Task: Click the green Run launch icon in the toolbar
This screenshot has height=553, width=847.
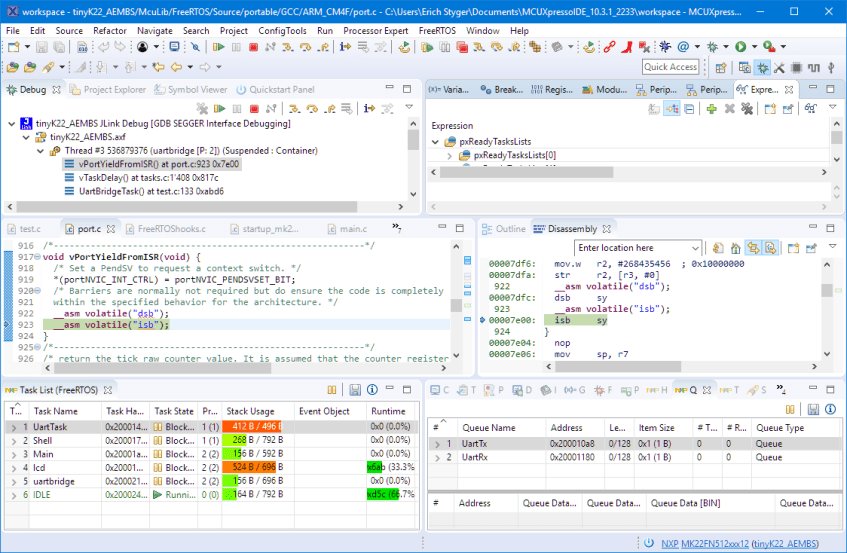Action: [x=741, y=48]
